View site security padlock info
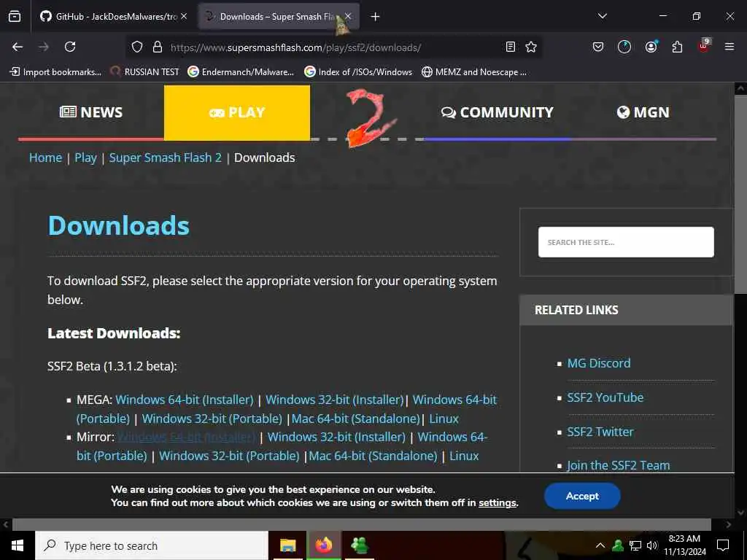747x560 pixels. (x=158, y=47)
